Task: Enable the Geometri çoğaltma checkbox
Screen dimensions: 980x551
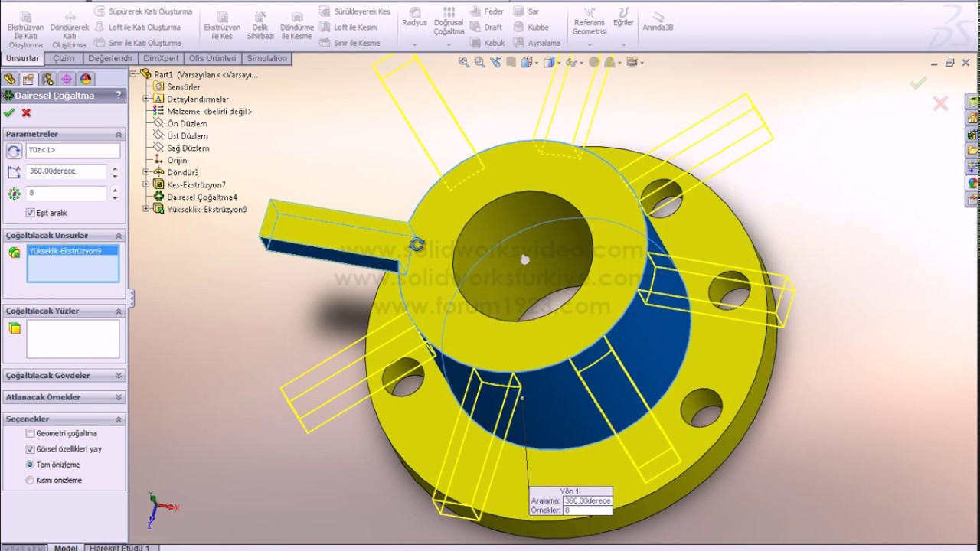Action: click(x=30, y=433)
